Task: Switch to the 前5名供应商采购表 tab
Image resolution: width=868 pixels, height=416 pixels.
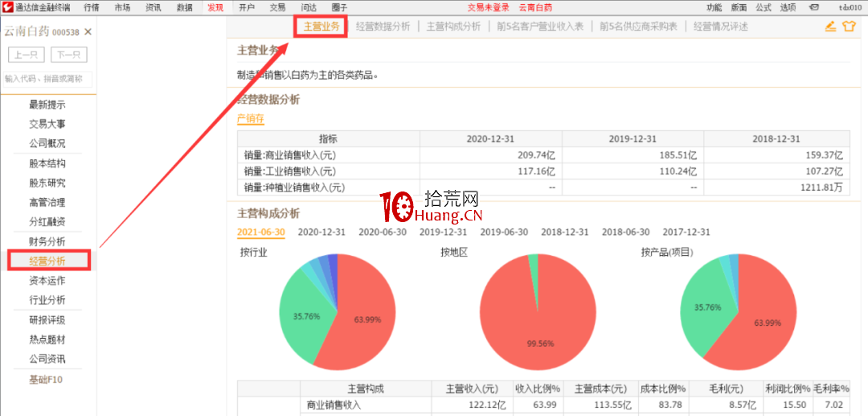Action: pos(638,26)
